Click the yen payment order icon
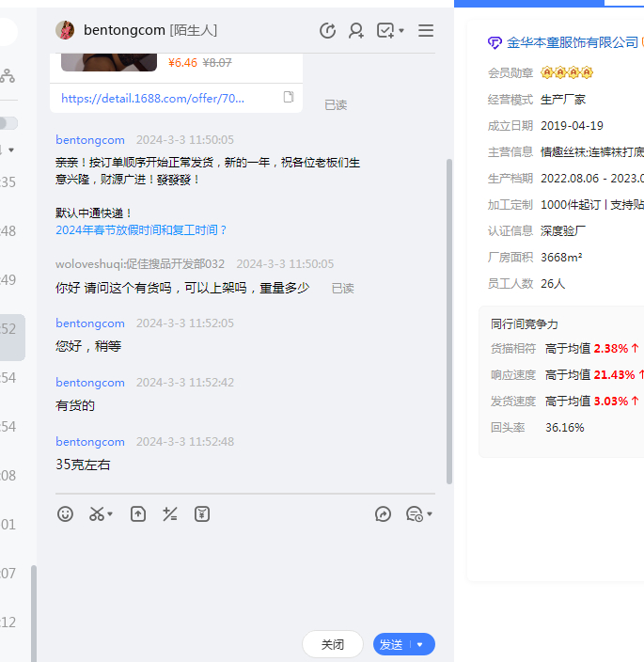Image resolution: width=644 pixels, height=662 pixels. coord(202,513)
